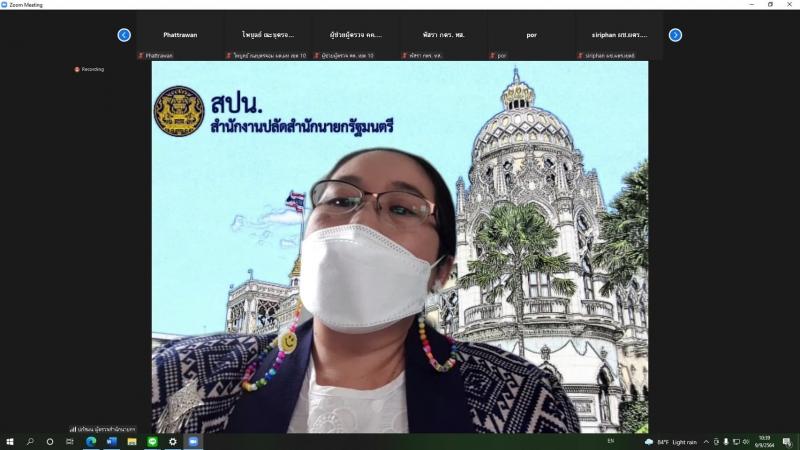Open the weather widget showing Light rain
Viewport: 800px width, 450px height.
coord(670,442)
